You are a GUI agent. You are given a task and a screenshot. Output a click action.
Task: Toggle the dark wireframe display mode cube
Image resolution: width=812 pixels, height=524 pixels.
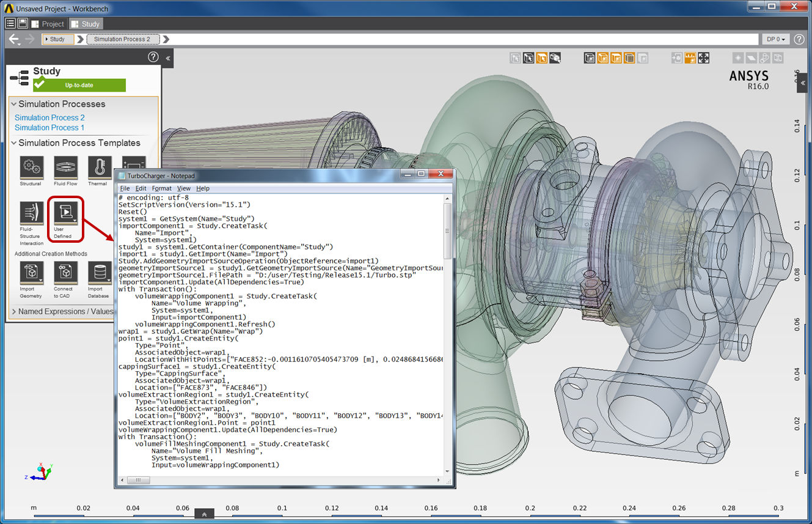point(590,58)
